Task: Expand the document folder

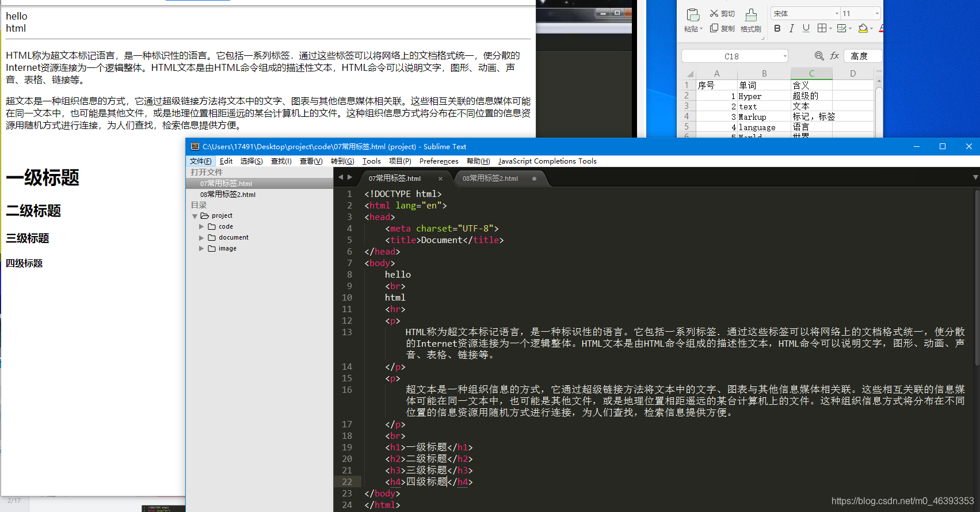Action: [x=201, y=238]
